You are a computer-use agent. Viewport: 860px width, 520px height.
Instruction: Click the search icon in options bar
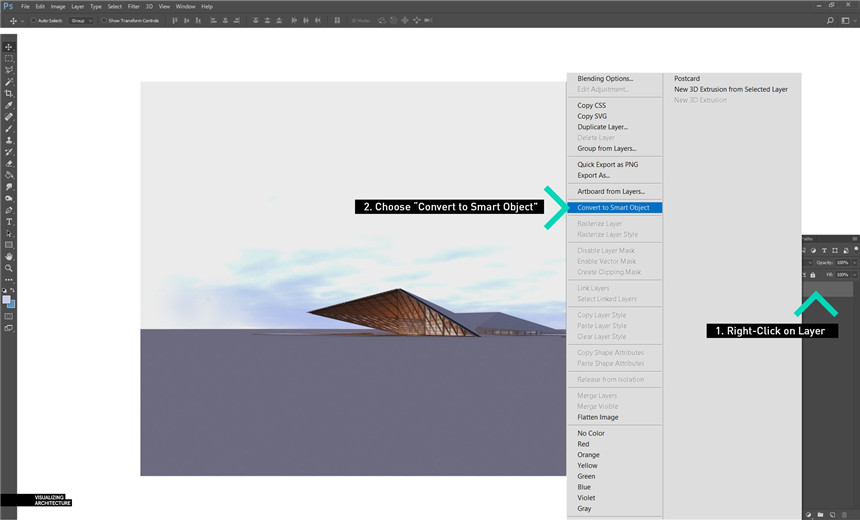(x=830, y=20)
